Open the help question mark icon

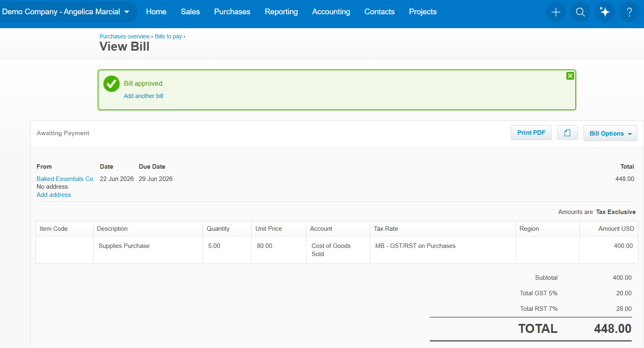(x=629, y=12)
